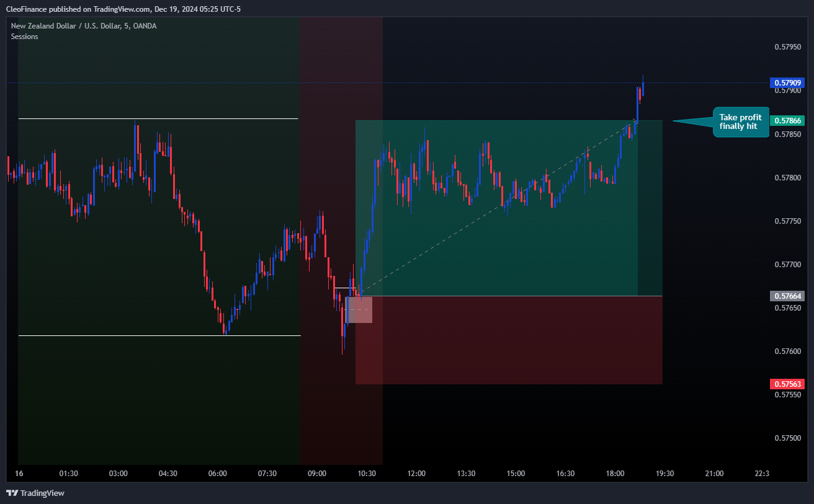814x504 pixels.
Task: Select the current price label 0.57909
Action: coord(787,82)
